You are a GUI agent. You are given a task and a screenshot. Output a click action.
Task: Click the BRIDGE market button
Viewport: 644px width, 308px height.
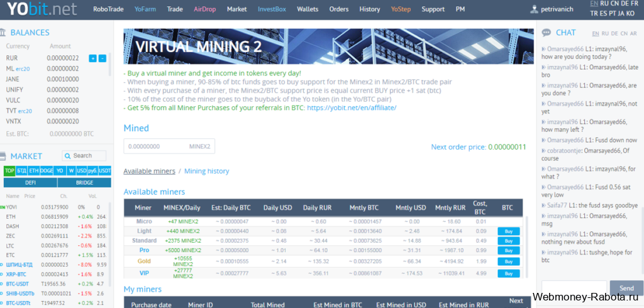coord(84,183)
